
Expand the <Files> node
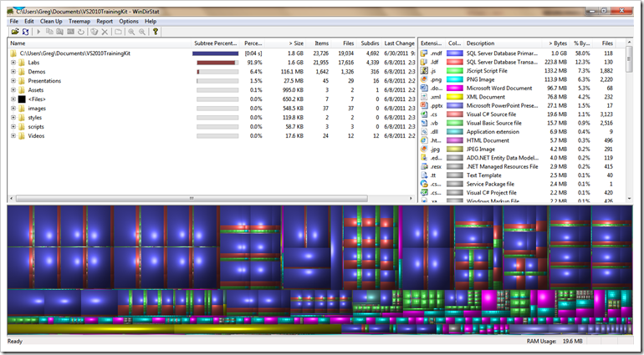[x=13, y=99]
